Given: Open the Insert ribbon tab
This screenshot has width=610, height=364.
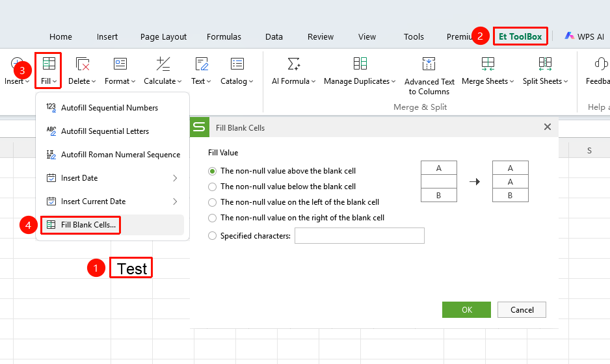Looking at the screenshot, I should 107,36.
